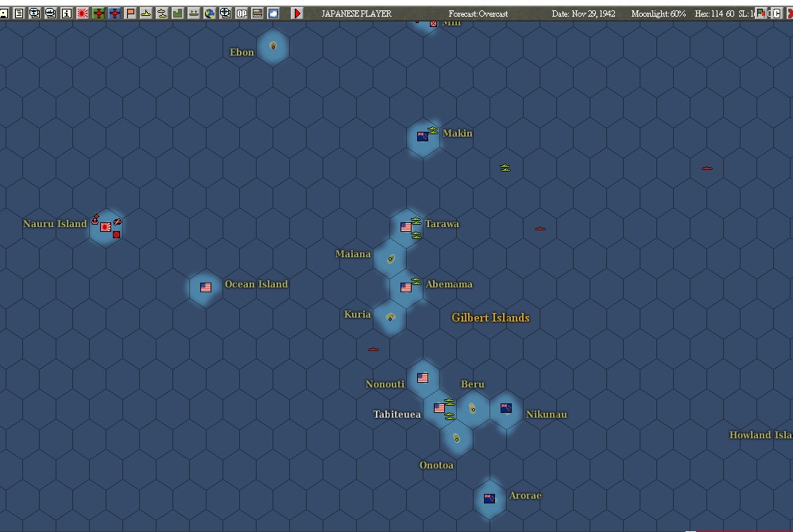Select the US flag base at Abemama
The image size is (793, 532).
pos(405,287)
